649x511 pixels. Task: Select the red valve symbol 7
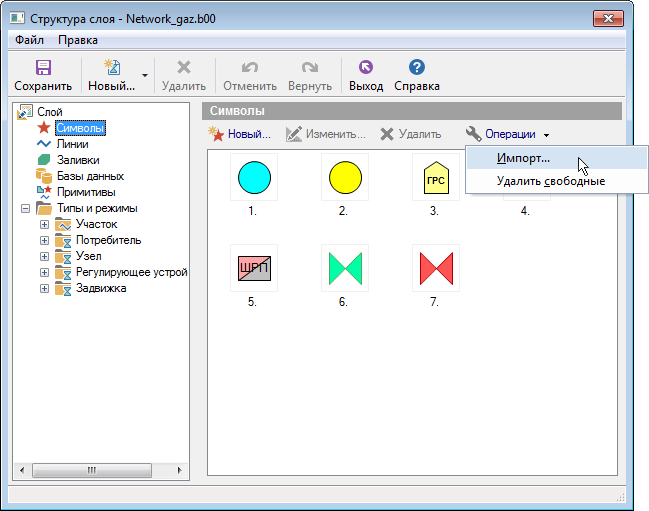[435, 268]
